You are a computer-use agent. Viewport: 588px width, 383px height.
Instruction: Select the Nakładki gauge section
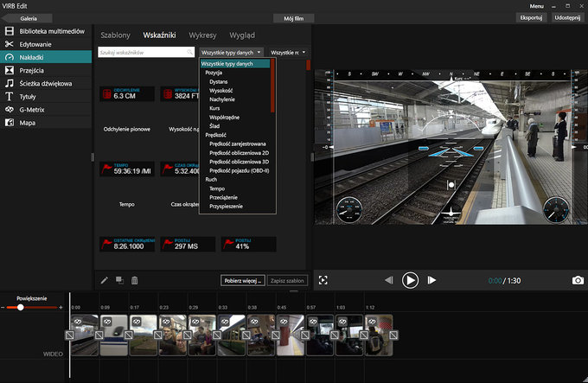(46, 57)
